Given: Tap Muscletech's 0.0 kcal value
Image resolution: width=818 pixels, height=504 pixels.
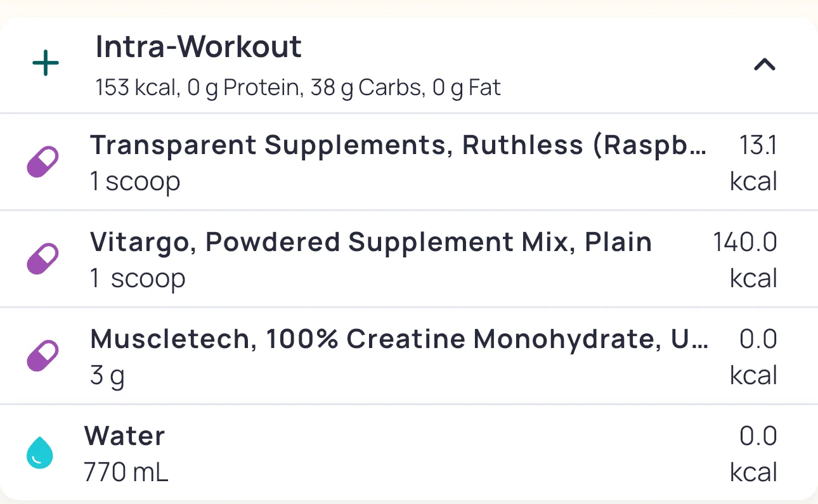Looking at the screenshot, I should (x=756, y=356).
